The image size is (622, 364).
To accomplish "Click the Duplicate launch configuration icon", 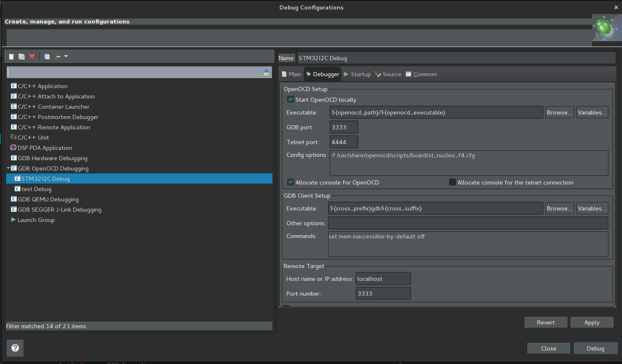I will coord(21,56).
